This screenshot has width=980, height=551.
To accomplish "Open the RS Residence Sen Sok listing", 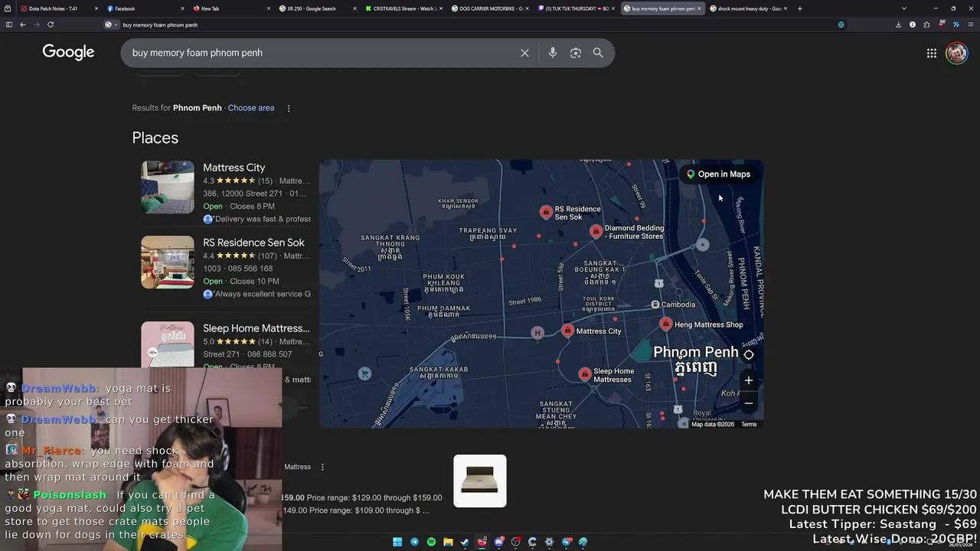I will pyautogui.click(x=253, y=243).
